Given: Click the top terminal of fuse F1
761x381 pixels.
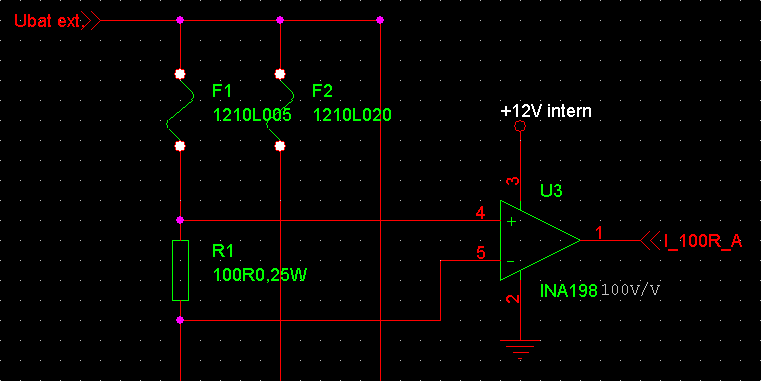Looking at the screenshot, I should pos(180,74).
